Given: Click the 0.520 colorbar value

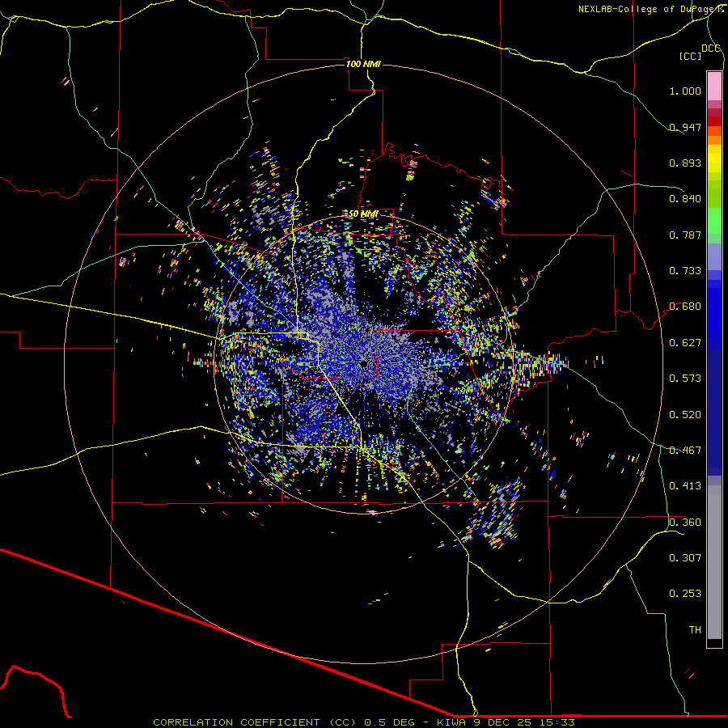Looking at the screenshot, I should [x=685, y=415].
